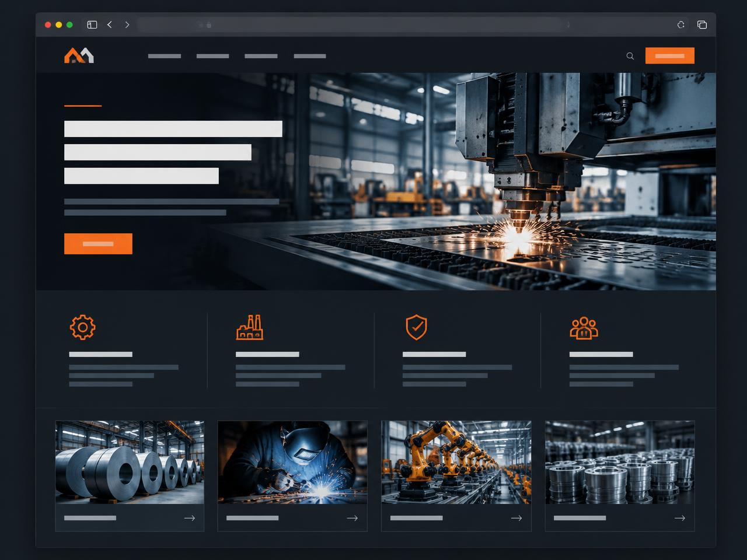Viewport: 747px width, 560px height.
Task: Open the second navigation menu item
Action: point(212,56)
